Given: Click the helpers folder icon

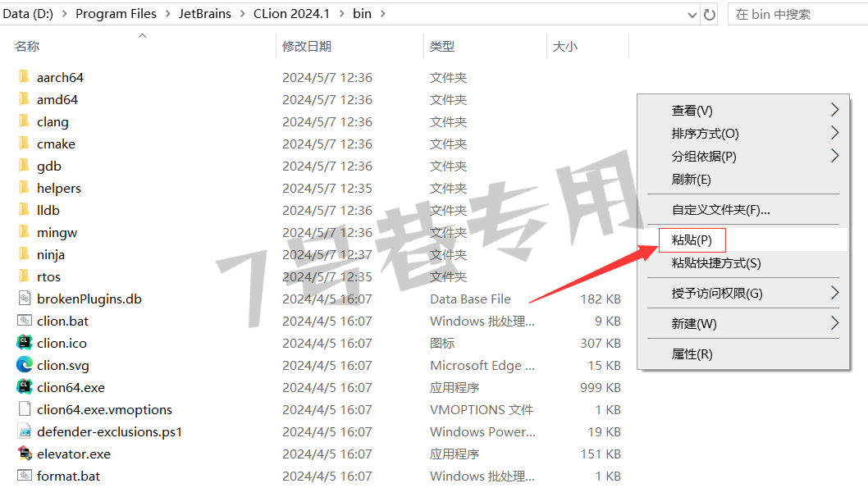Looking at the screenshot, I should coord(24,188).
